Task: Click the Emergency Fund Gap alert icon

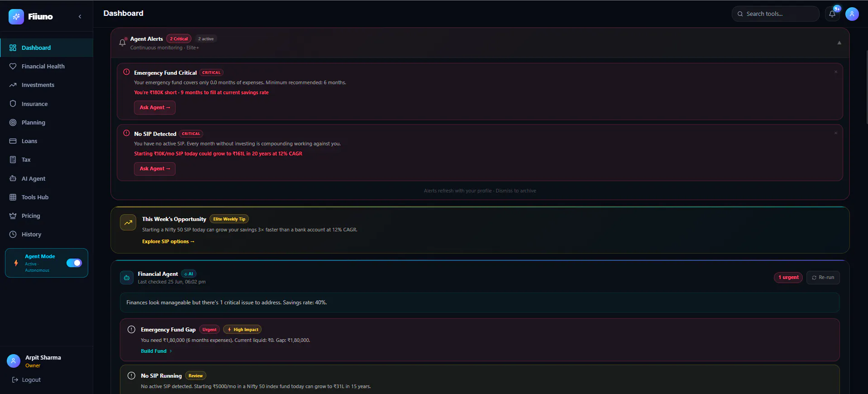Action: coord(131,330)
